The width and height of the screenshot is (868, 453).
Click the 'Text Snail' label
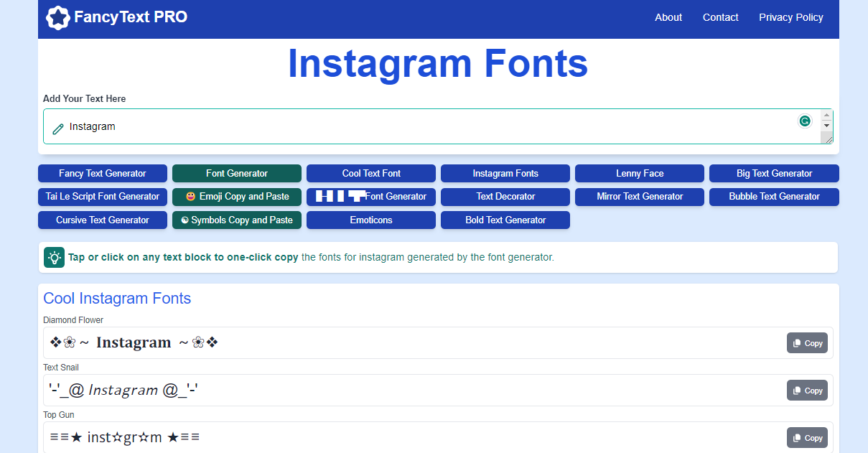61,368
